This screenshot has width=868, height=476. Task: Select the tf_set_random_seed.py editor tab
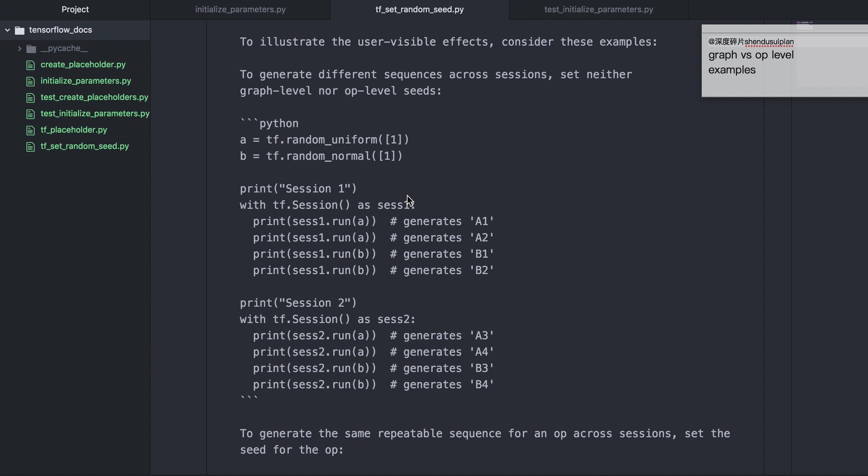tap(420, 10)
